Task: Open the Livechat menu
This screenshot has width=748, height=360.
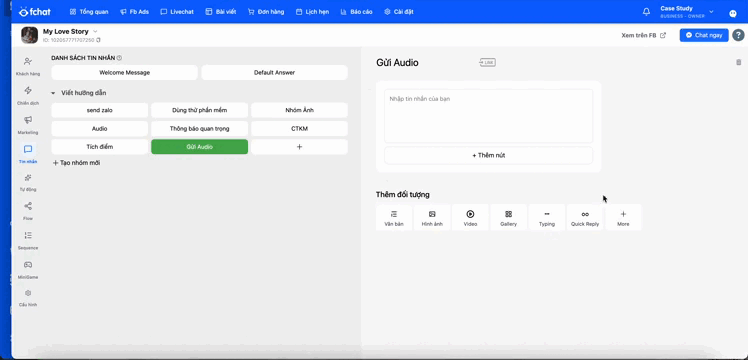Action: pyautogui.click(x=177, y=12)
